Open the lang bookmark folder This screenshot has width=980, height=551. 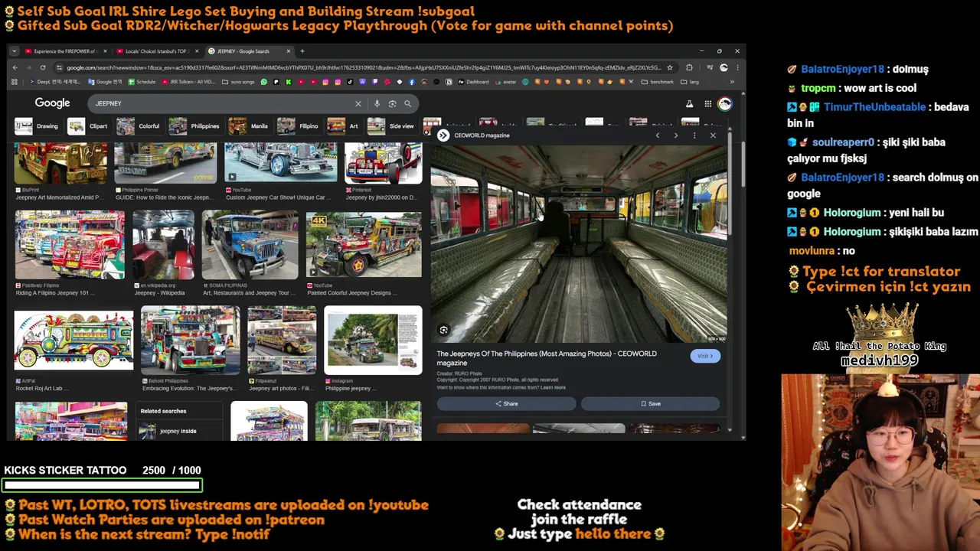click(x=690, y=82)
